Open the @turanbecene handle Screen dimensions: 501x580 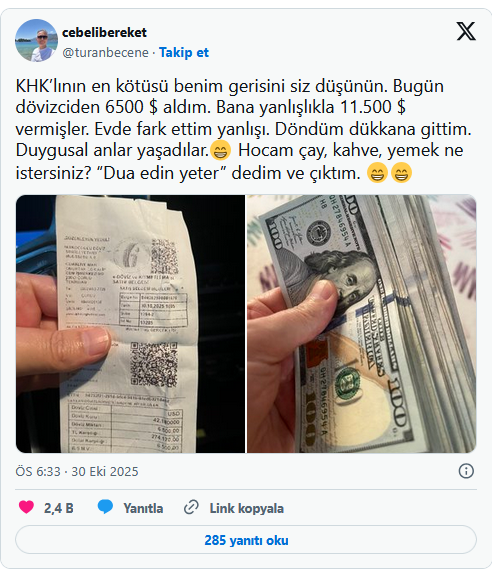(x=105, y=53)
